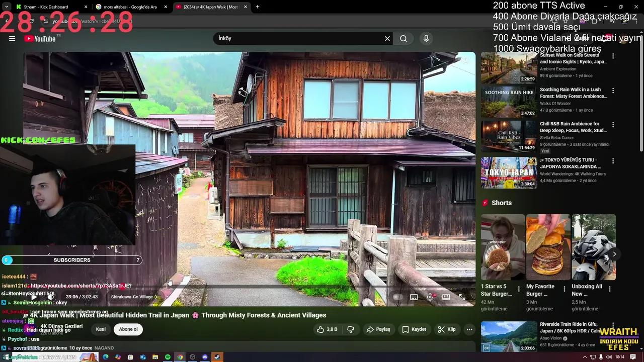Open options for Sunset Walk on Side Streets video
The image size is (644, 362).
(613, 56)
